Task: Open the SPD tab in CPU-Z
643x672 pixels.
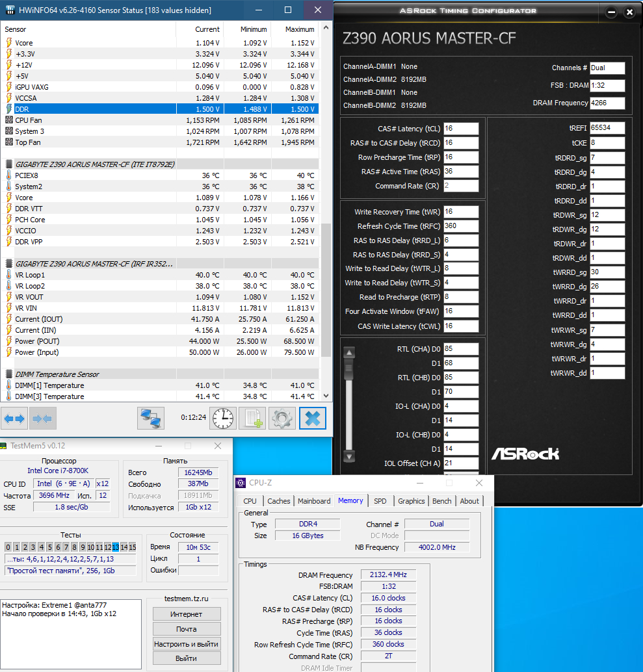Action: [x=380, y=501]
